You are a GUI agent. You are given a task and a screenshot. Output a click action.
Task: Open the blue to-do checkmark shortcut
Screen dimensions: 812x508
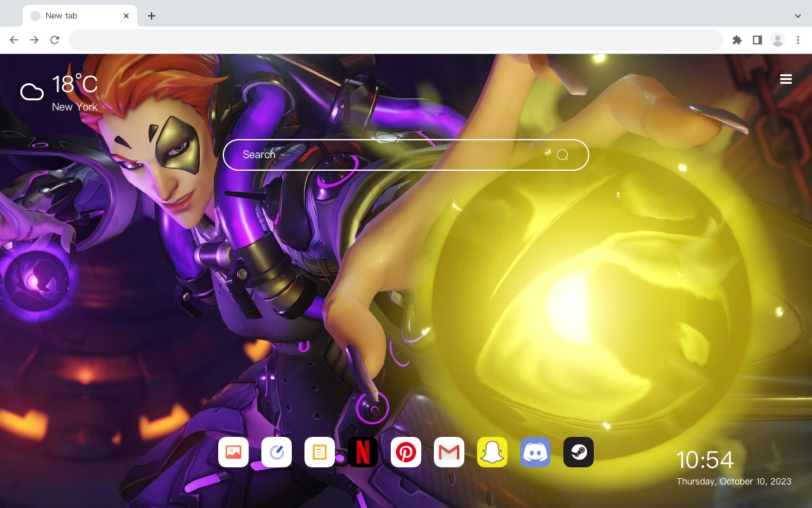(x=277, y=452)
